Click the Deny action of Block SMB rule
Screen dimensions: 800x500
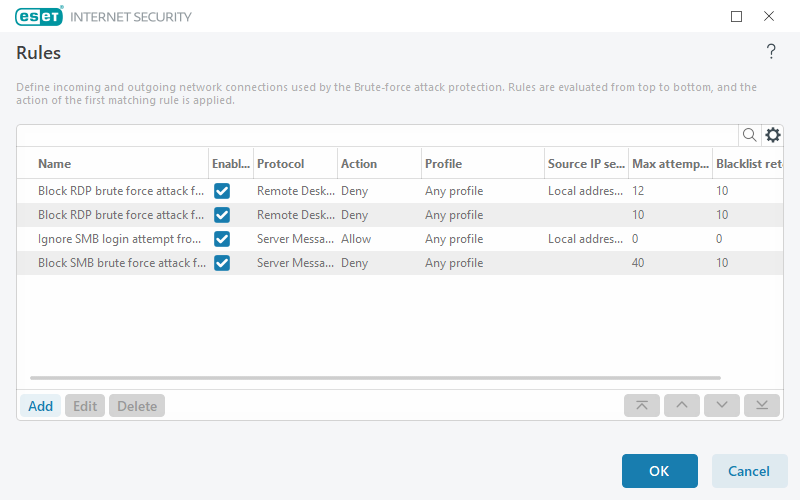click(x=355, y=263)
